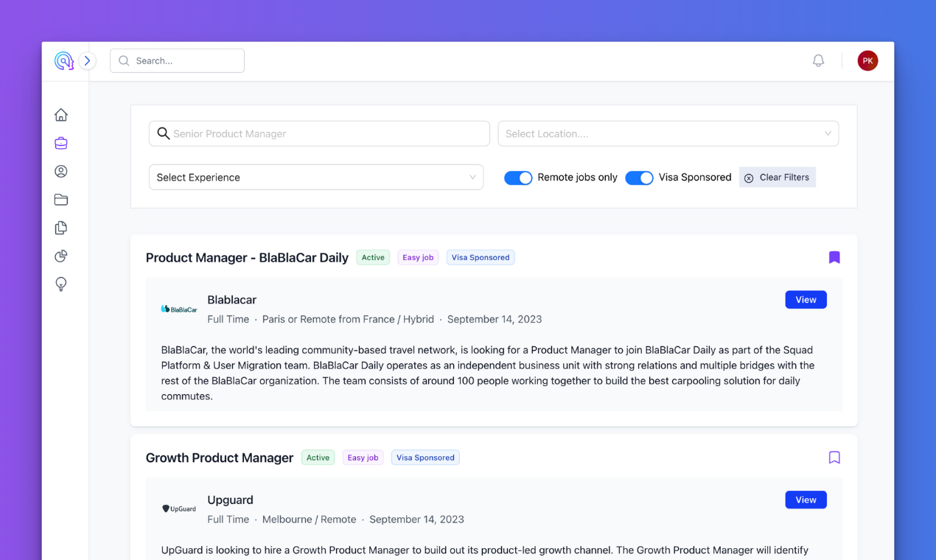The image size is (936, 560).
Task: View the Upguard job posting
Action: point(806,500)
